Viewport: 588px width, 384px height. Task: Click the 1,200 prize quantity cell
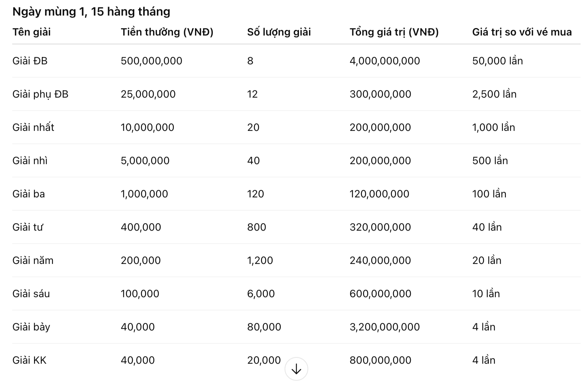[260, 261]
